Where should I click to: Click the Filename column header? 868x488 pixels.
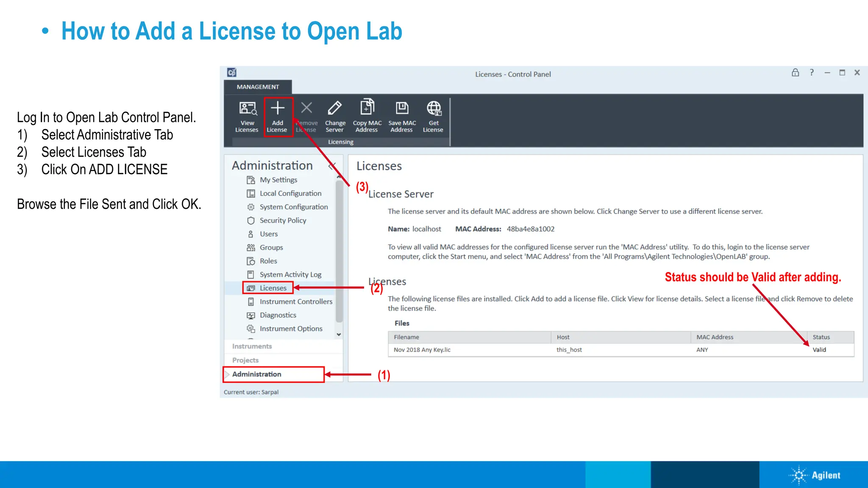[x=406, y=338]
